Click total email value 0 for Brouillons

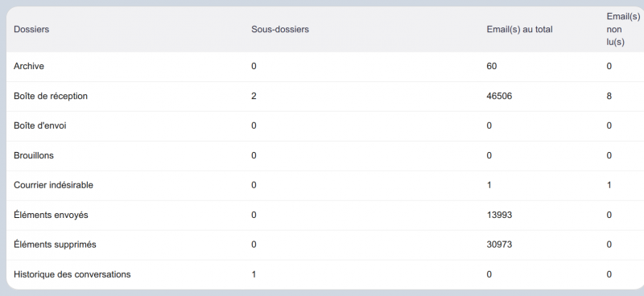coord(489,155)
